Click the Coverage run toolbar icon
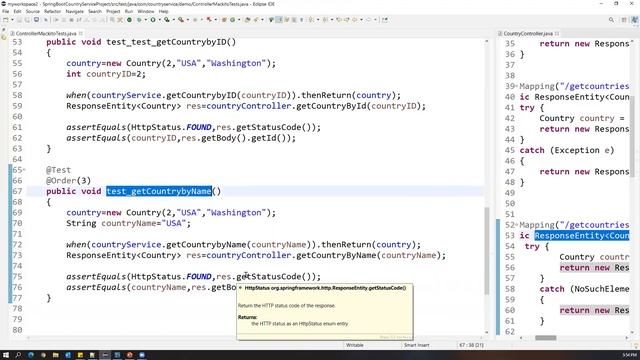 pos(167,20)
